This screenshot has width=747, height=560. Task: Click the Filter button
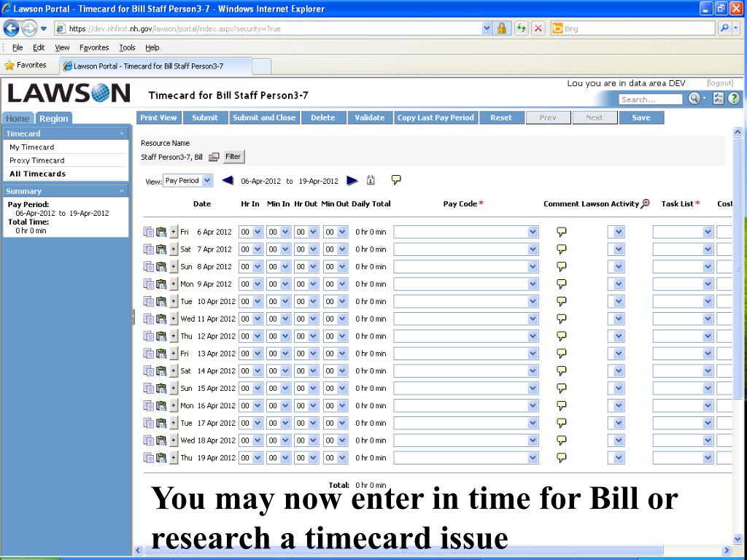click(233, 157)
